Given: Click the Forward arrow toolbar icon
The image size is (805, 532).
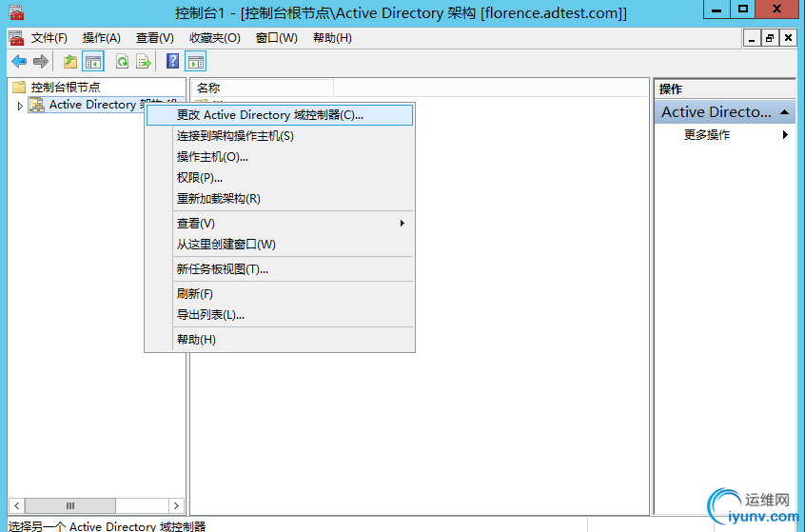Looking at the screenshot, I should (x=41, y=62).
